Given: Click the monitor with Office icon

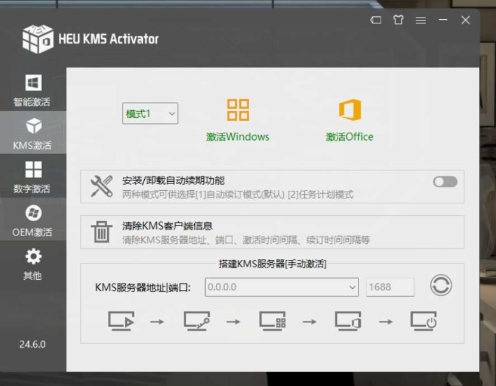Looking at the screenshot, I should pos(348,321).
